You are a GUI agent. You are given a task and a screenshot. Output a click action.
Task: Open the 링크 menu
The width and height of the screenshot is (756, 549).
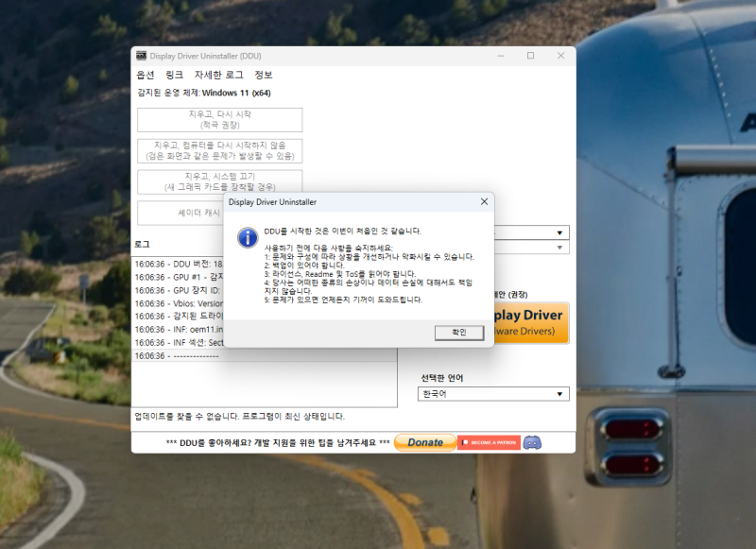click(174, 75)
